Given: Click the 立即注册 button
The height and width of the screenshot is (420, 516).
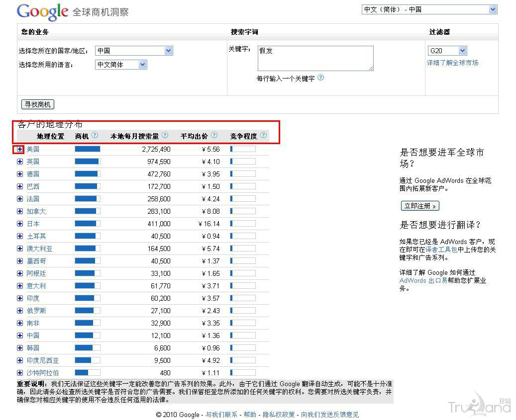Looking at the screenshot, I should (419, 205).
